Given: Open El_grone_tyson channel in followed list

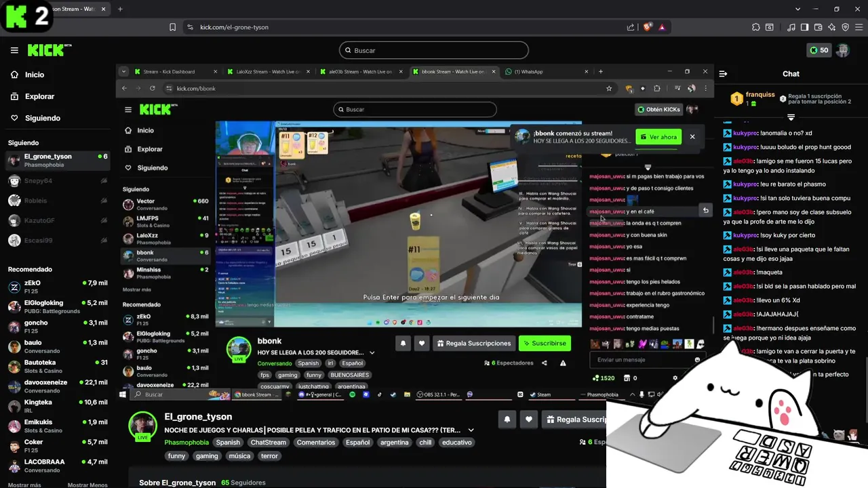Looking at the screenshot, I should (x=58, y=161).
